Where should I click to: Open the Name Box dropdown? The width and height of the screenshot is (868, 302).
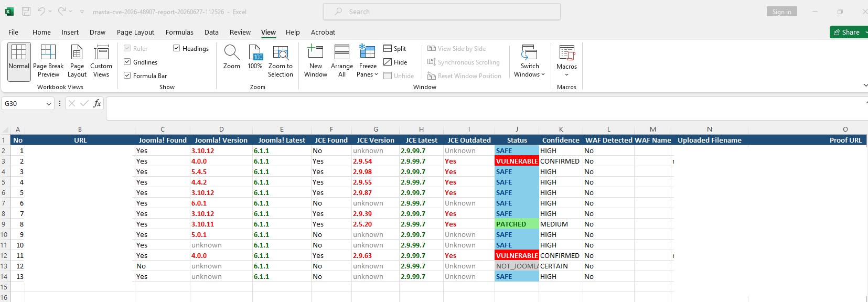pos(49,104)
